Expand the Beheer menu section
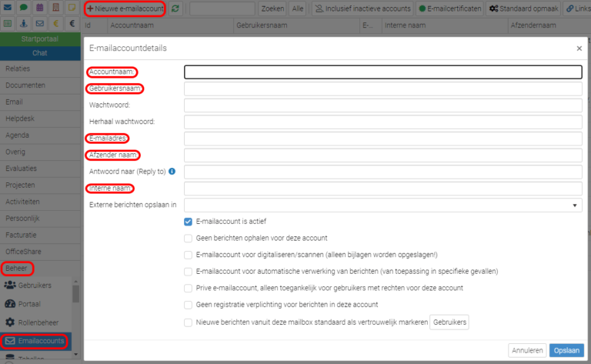 pyautogui.click(x=40, y=269)
